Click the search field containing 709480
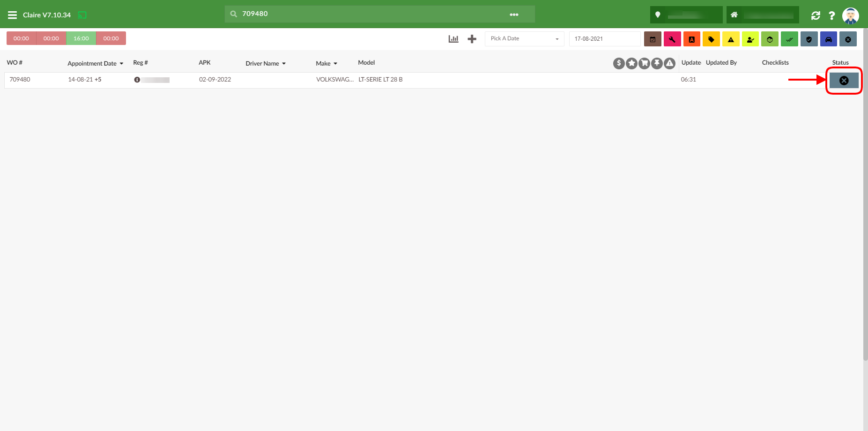This screenshot has width=868, height=431. [380, 14]
